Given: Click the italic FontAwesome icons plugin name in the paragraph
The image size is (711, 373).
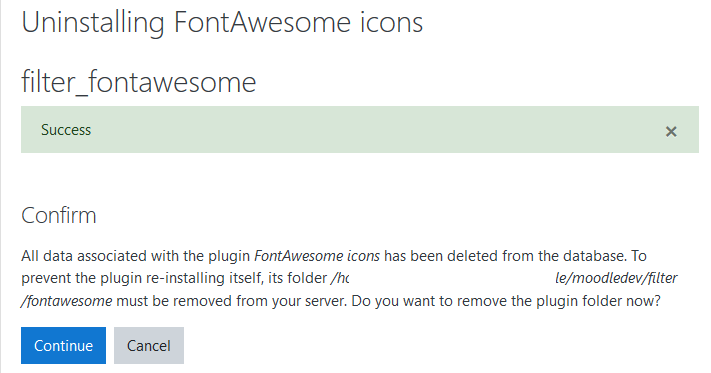Looking at the screenshot, I should point(317,256).
